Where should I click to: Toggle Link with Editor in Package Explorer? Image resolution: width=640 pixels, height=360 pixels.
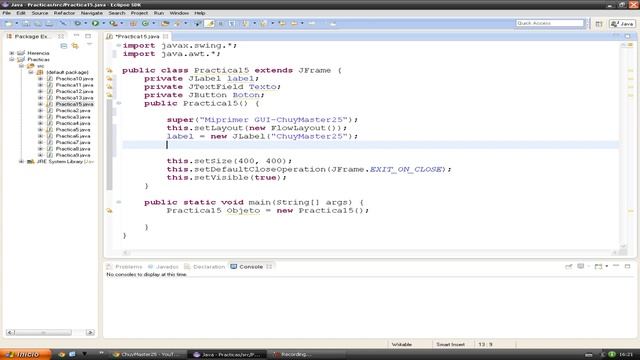(x=75, y=46)
